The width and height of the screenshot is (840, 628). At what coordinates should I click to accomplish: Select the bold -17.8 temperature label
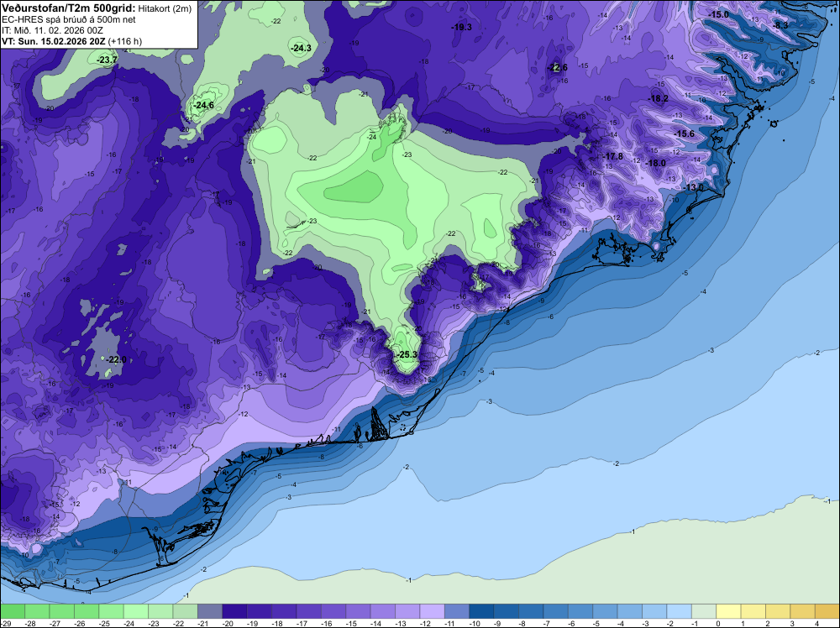(613, 156)
